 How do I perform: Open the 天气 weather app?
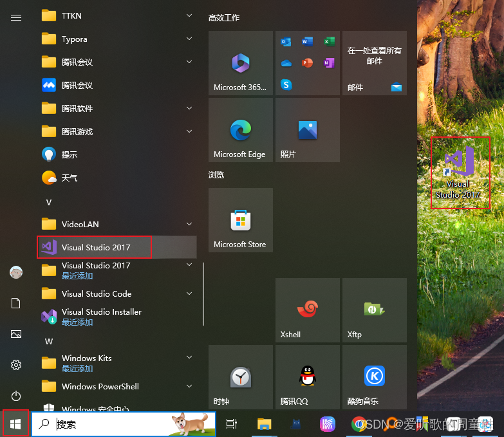(117, 178)
